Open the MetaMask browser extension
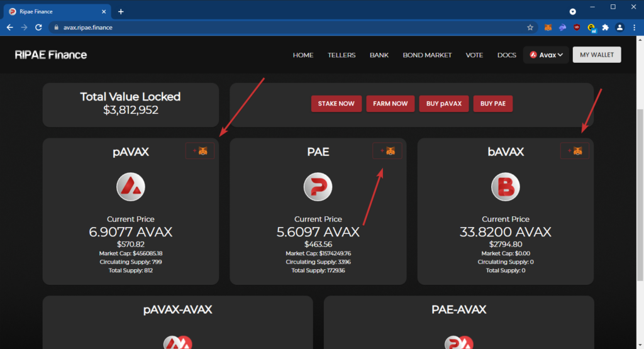The image size is (644, 349). click(x=548, y=28)
